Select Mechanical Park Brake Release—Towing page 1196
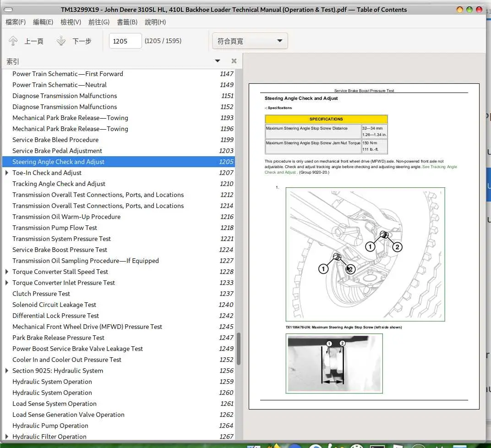 118,129
